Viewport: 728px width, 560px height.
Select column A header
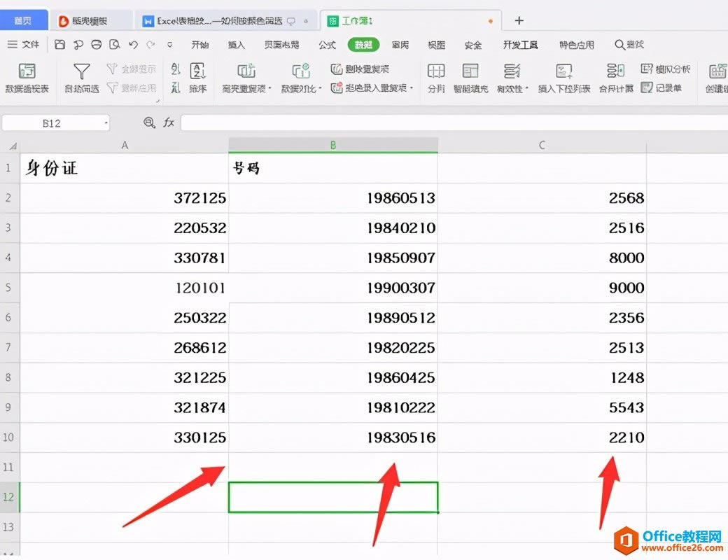tap(125, 146)
